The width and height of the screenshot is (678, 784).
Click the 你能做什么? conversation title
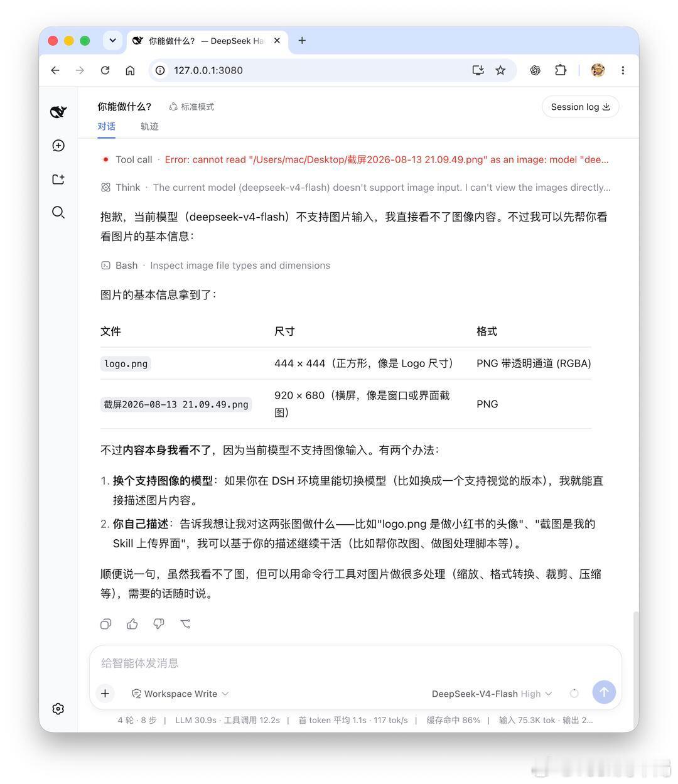tap(124, 107)
